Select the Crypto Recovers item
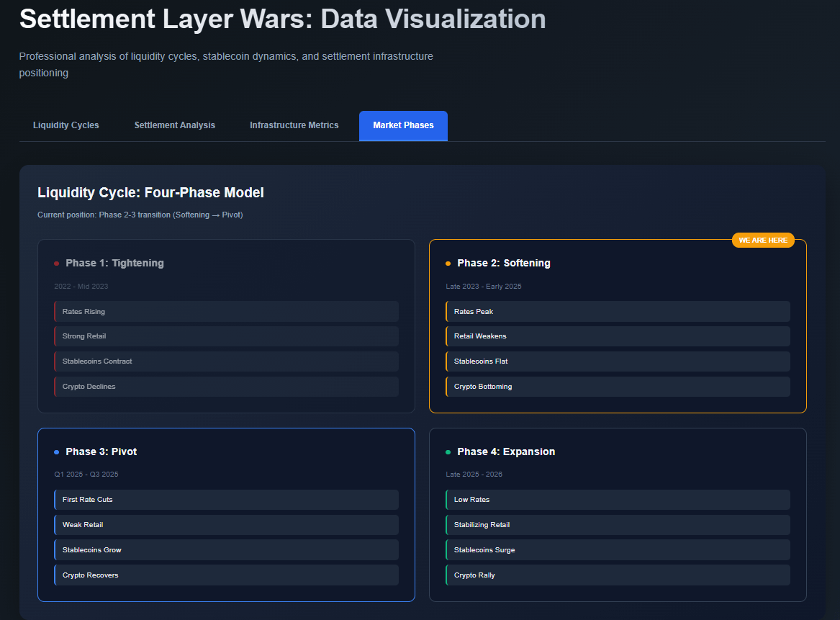The image size is (840, 620). click(x=226, y=575)
